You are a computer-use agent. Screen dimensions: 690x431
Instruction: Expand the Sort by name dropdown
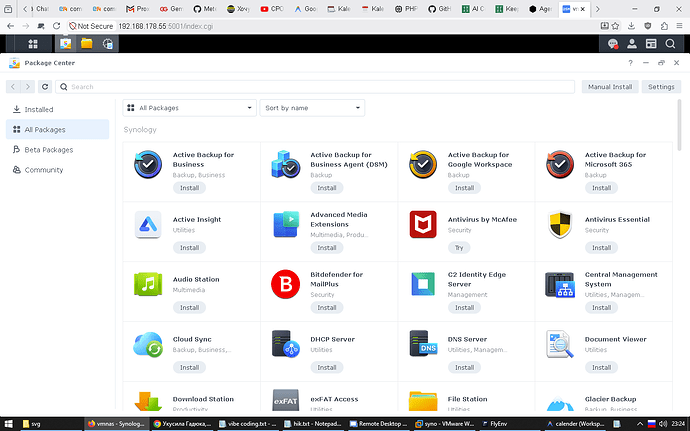tap(312, 108)
